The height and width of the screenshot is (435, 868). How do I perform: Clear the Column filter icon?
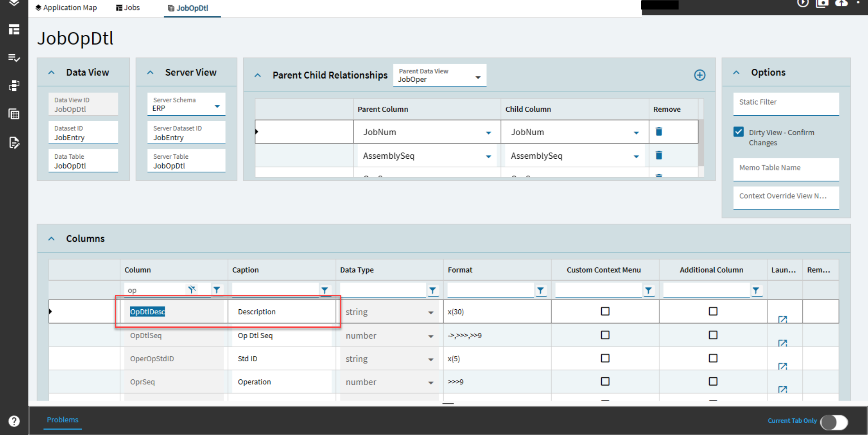point(192,290)
